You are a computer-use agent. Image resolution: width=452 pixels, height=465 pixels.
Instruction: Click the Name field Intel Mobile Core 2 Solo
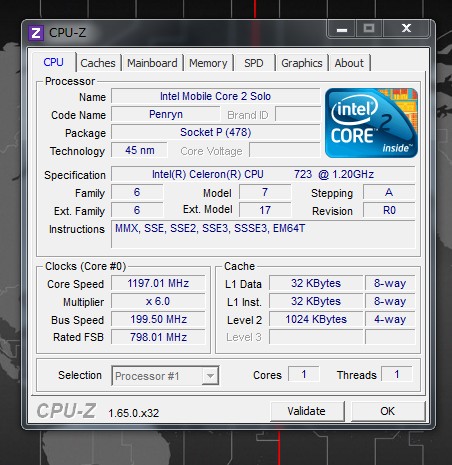pos(215,96)
